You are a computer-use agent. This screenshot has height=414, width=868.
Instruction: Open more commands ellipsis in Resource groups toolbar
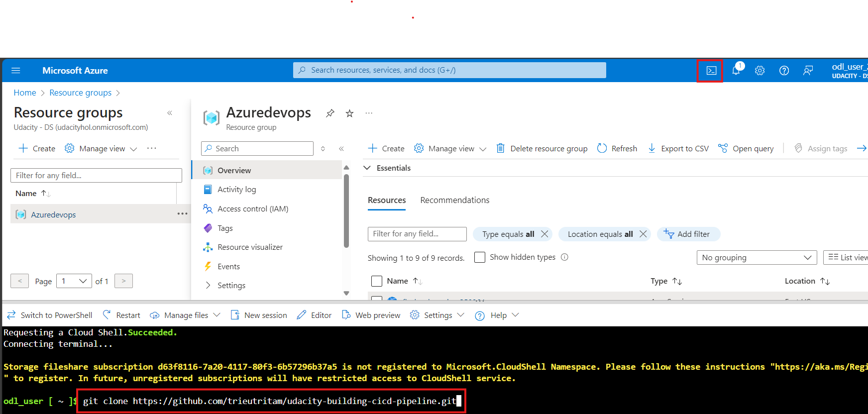coord(152,148)
